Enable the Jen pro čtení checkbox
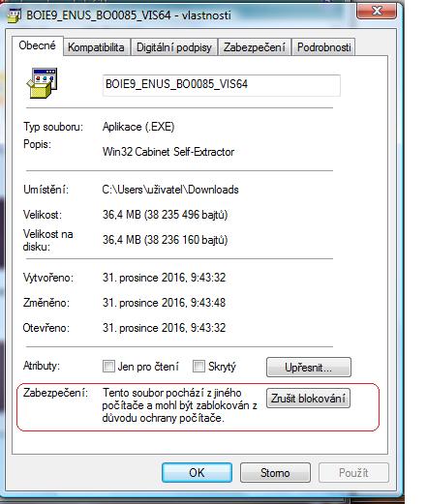 (x=108, y=366)
